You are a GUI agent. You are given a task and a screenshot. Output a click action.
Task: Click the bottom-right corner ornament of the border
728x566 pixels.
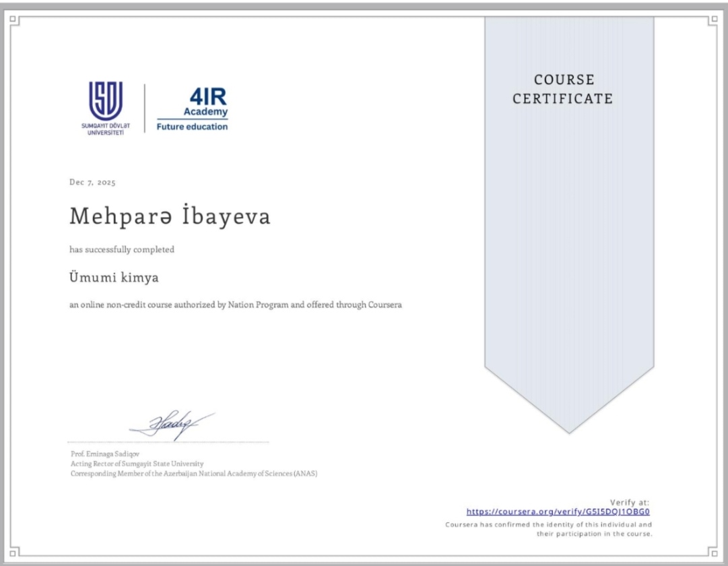(713, 551)
